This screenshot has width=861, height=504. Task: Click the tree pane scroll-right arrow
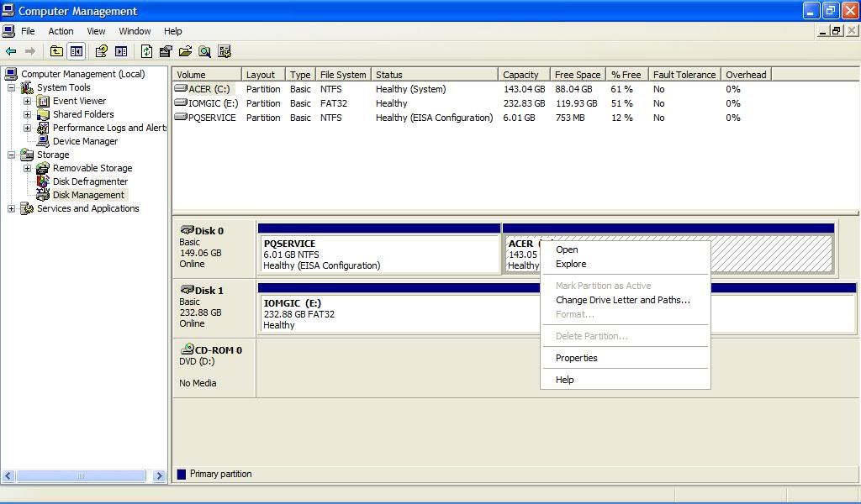[159, 475]
